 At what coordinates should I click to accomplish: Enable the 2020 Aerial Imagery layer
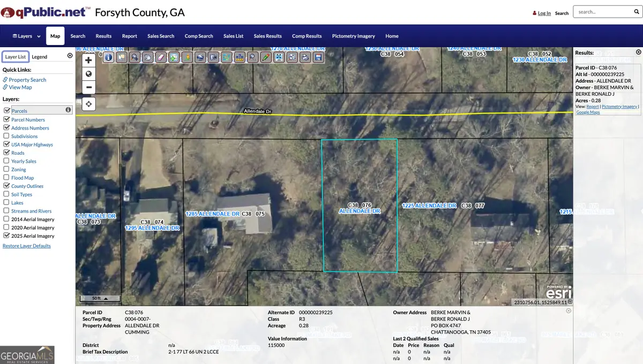[x=5, y=227]
